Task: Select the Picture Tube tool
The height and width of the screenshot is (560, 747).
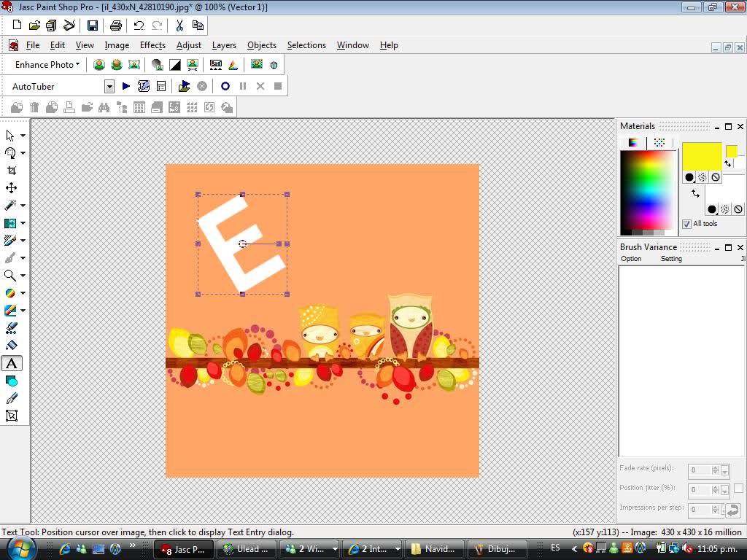Action: pyautogui.click(x=12, y=328)
